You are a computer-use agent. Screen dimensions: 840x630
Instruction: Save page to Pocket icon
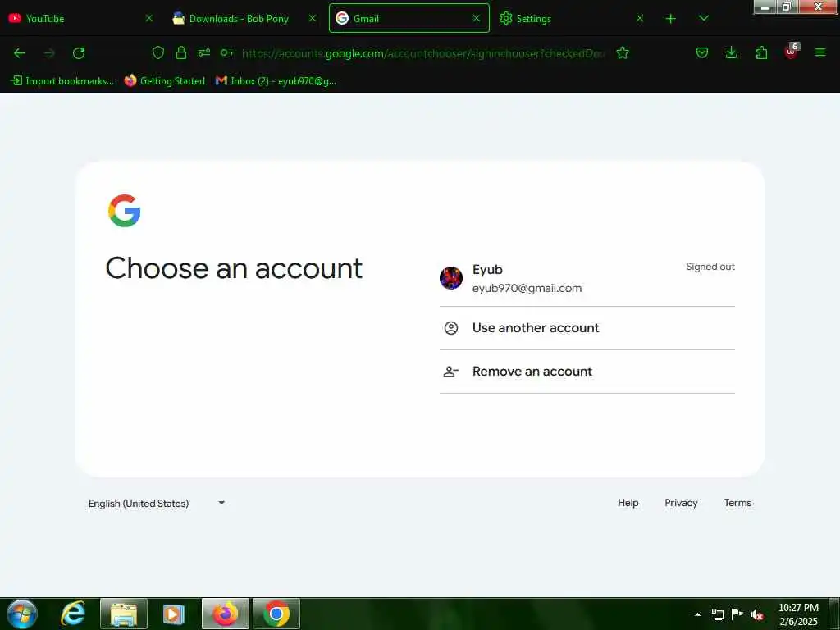coord(702,52)
